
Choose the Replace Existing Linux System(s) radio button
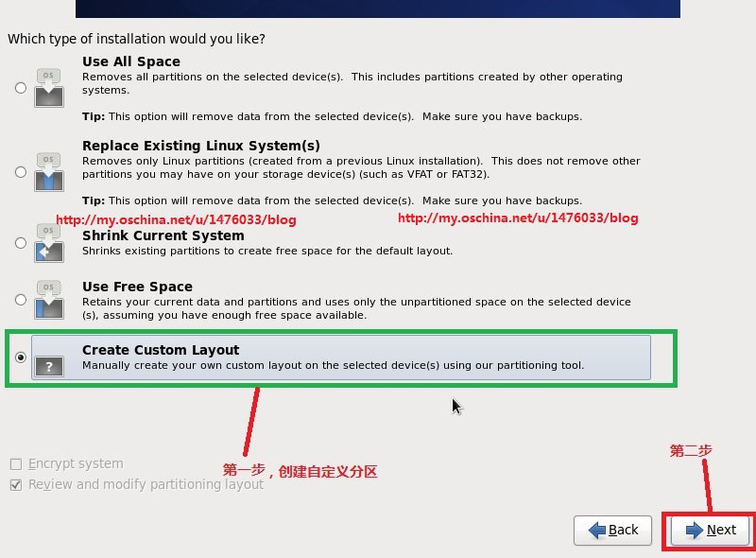tap(20, 172)
